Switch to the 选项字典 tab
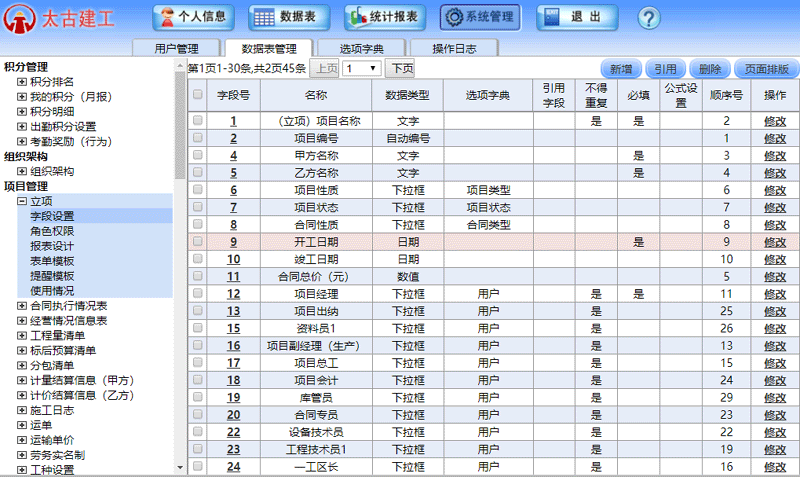This screenshot has width=800, height=477. click(361, 48)
